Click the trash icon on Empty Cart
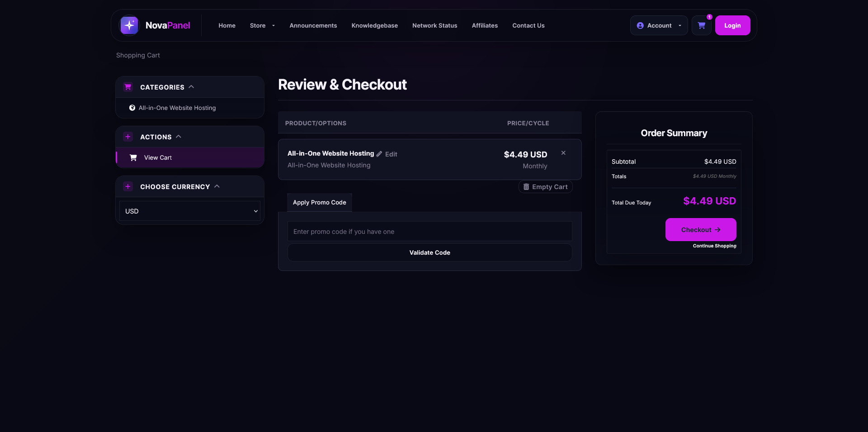 tap(526, 187)
